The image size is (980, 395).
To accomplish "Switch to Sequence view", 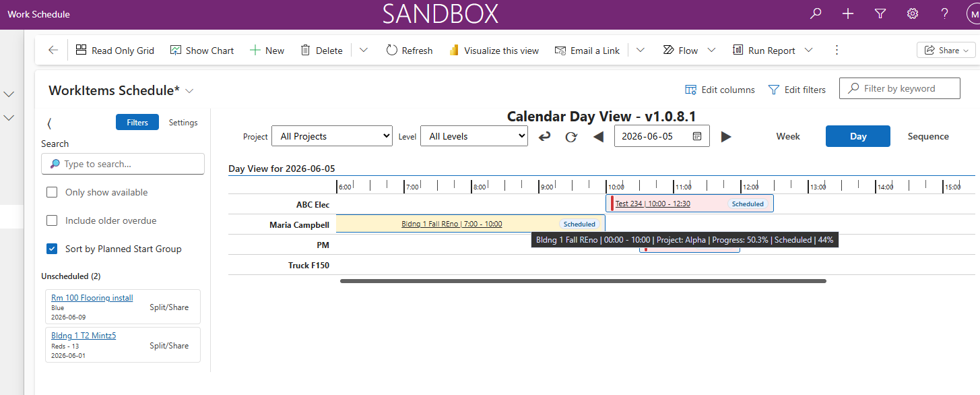I will pos(928,136).
